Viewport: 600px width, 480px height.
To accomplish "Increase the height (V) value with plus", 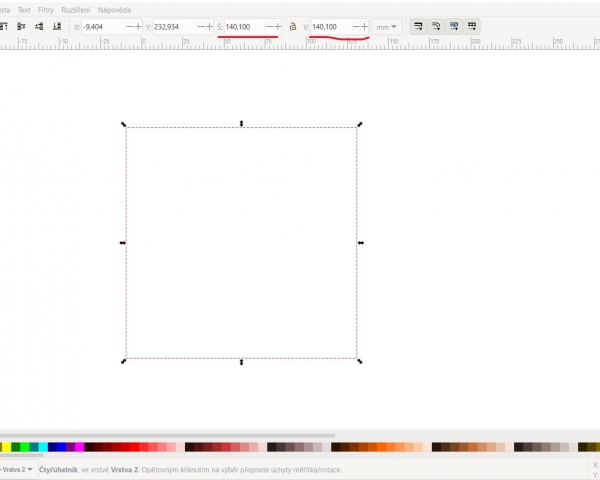I will coord(364,26).
